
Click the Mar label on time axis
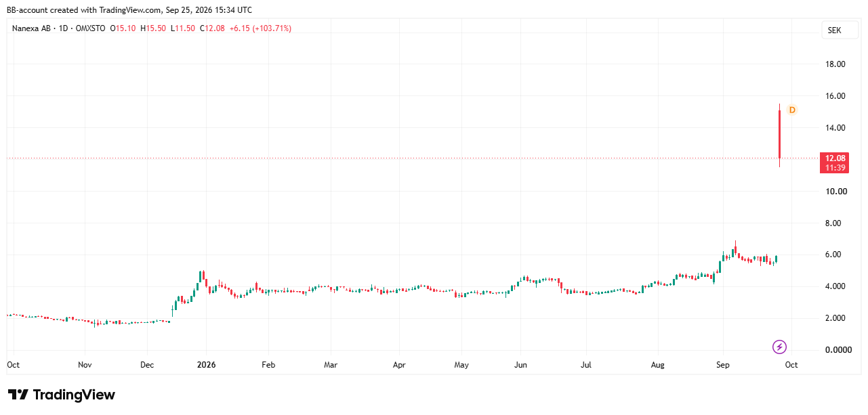pyautogui.click(x=330, y=364)
